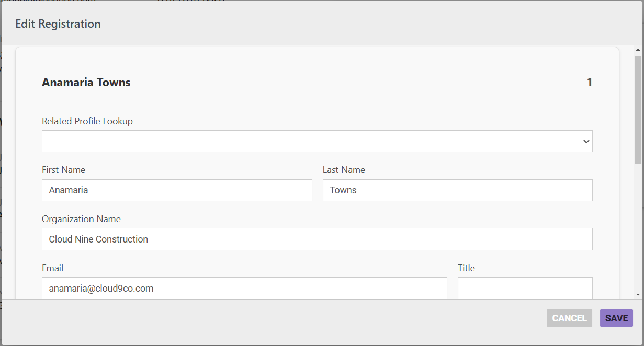Screen dimensions: 644x346
Task: Open the Related Profile Lookup dropdown
Action: (317, 141)
